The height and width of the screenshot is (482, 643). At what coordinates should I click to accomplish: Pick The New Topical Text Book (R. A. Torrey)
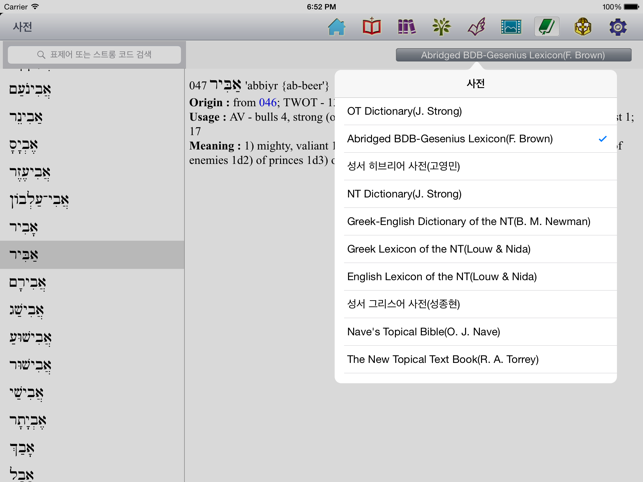(476, 359)
